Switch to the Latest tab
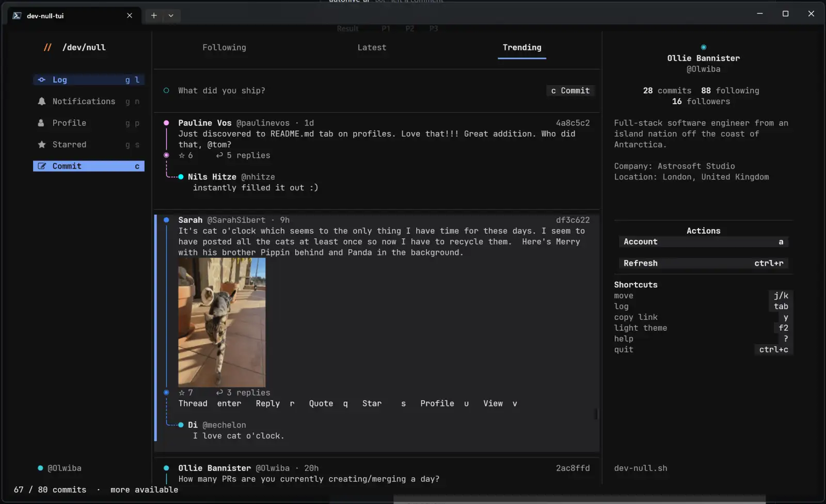The height and width of the screenshot is (504, 826). (x=372, y=47)
